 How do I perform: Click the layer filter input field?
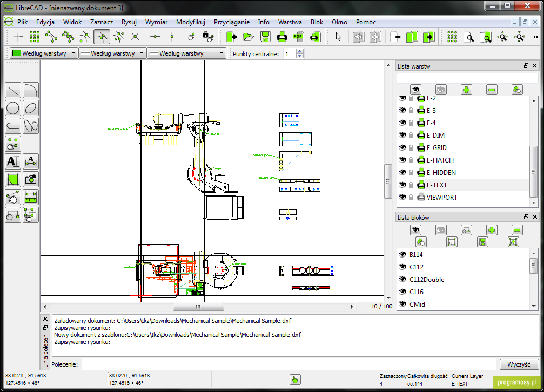pyautogui.click(x=467, y=78)
